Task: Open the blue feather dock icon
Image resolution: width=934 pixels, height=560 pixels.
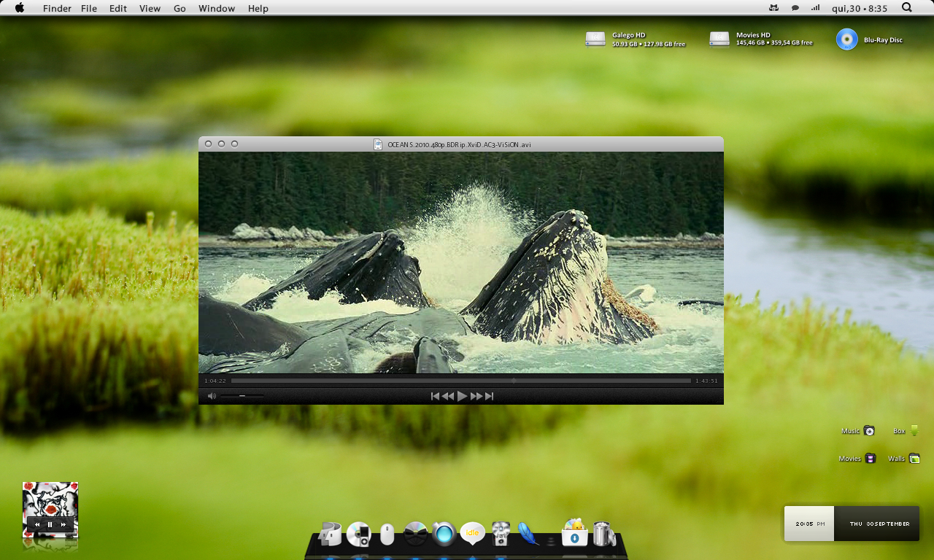Action: click(x=528, y=534)
